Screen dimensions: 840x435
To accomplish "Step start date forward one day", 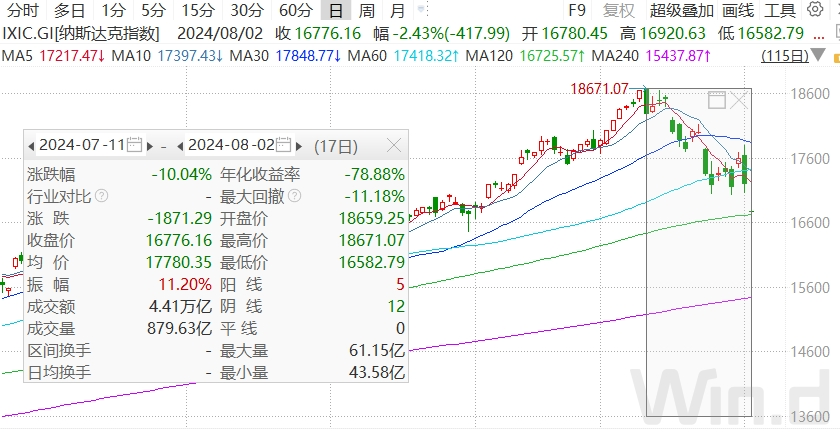I will point(149,146).
